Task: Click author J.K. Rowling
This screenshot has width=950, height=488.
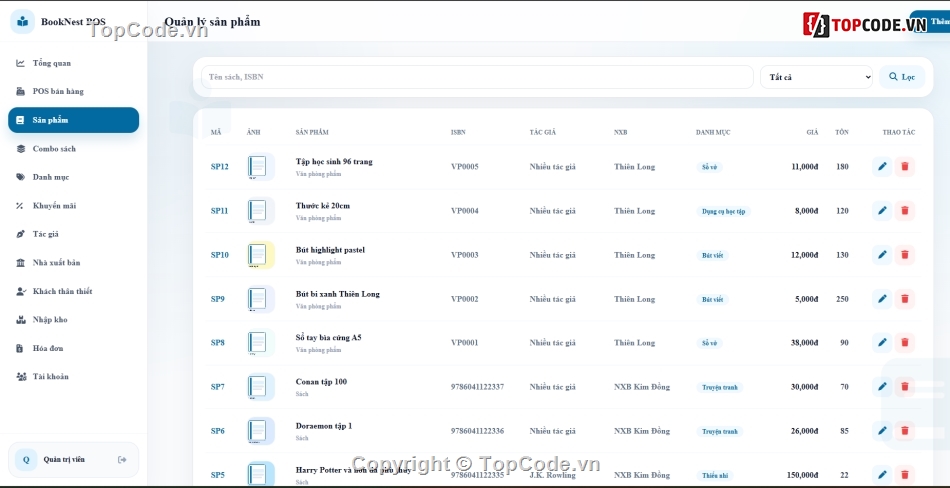Action: (x=553, y=475)
